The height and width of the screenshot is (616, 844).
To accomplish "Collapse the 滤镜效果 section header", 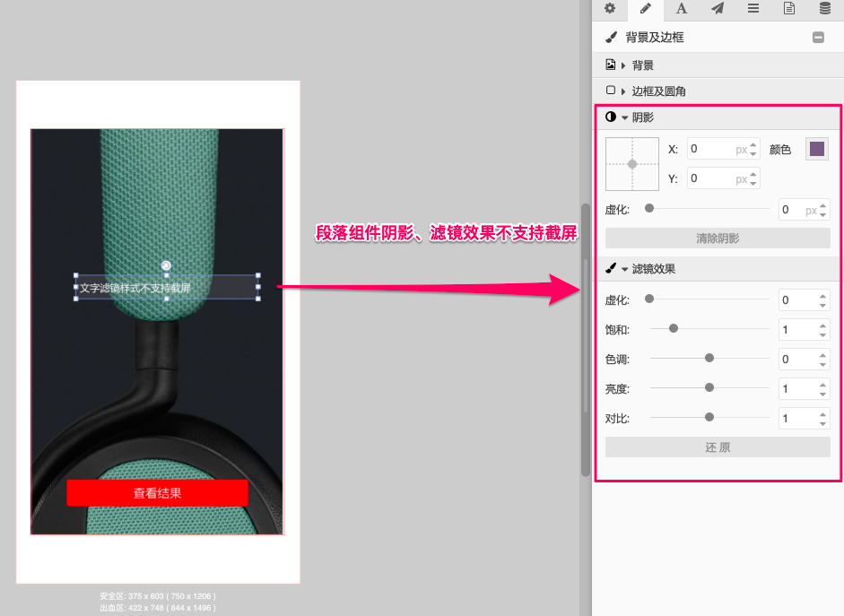I will pos(653,268).
